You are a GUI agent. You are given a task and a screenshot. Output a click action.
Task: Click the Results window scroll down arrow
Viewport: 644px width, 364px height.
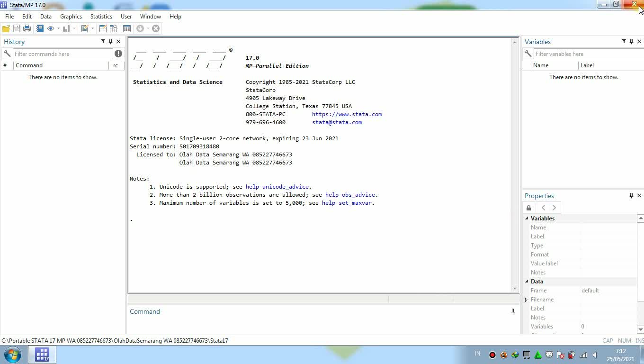coord(515,288)
